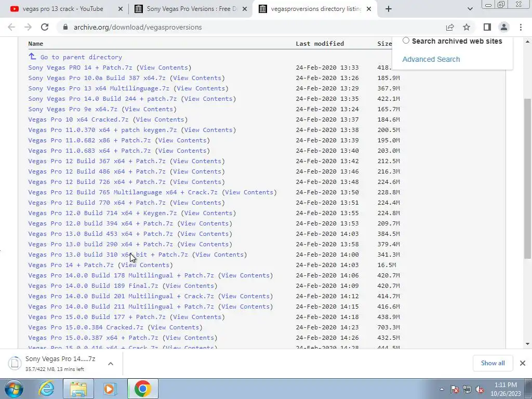The height and width of the screenshot is (399, 532).
Task: Go to parent directory
Action: [81, 57]
